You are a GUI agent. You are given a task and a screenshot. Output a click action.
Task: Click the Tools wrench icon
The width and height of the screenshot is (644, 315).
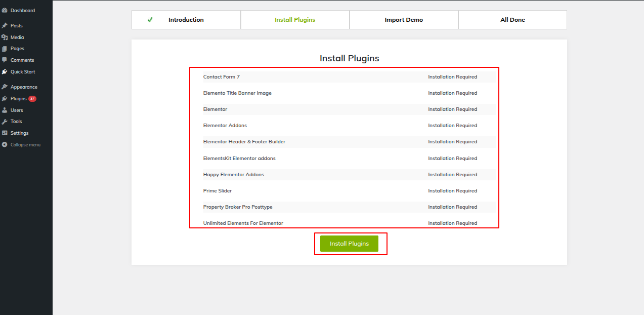5,122
